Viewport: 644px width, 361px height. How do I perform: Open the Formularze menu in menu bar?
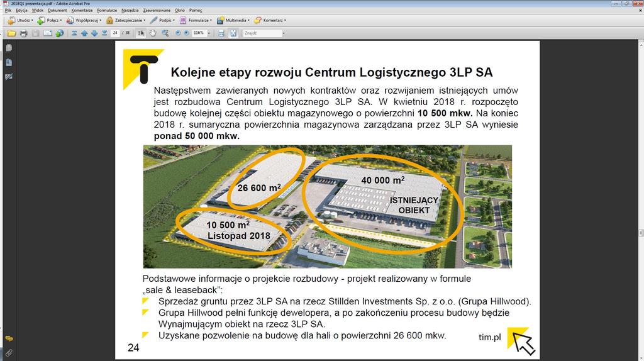coord(107,10)
